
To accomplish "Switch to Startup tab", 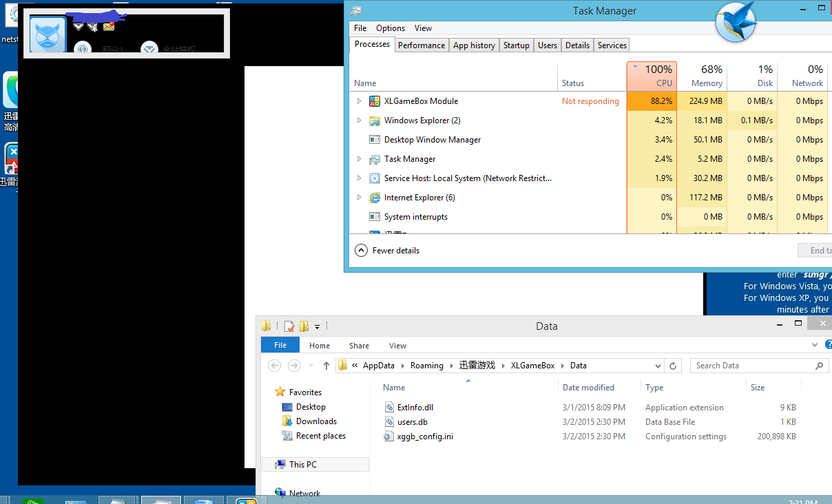I will pyautogui.click(x=516, y=45).
